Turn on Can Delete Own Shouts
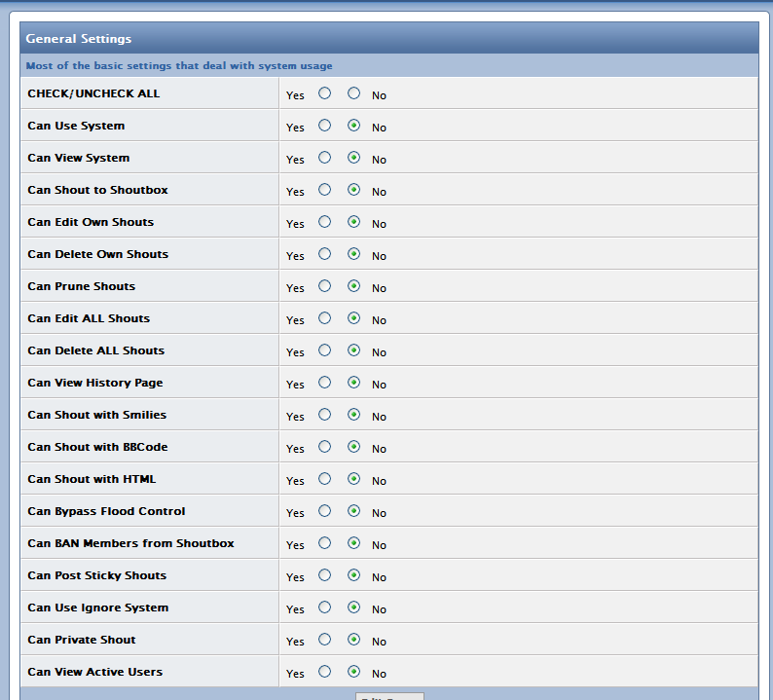 tap(324, 254)
